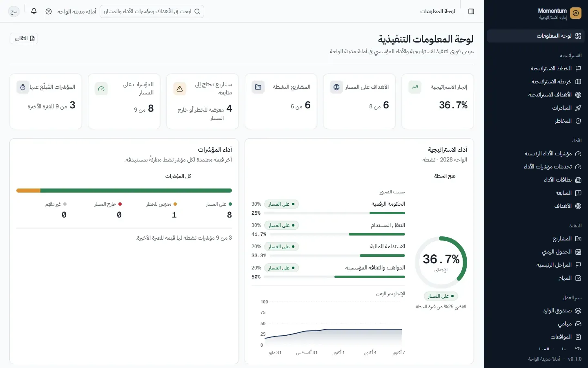Click the Momentum compass logo icon
Screen dimensions: 588x368
(x=575, y=13)
